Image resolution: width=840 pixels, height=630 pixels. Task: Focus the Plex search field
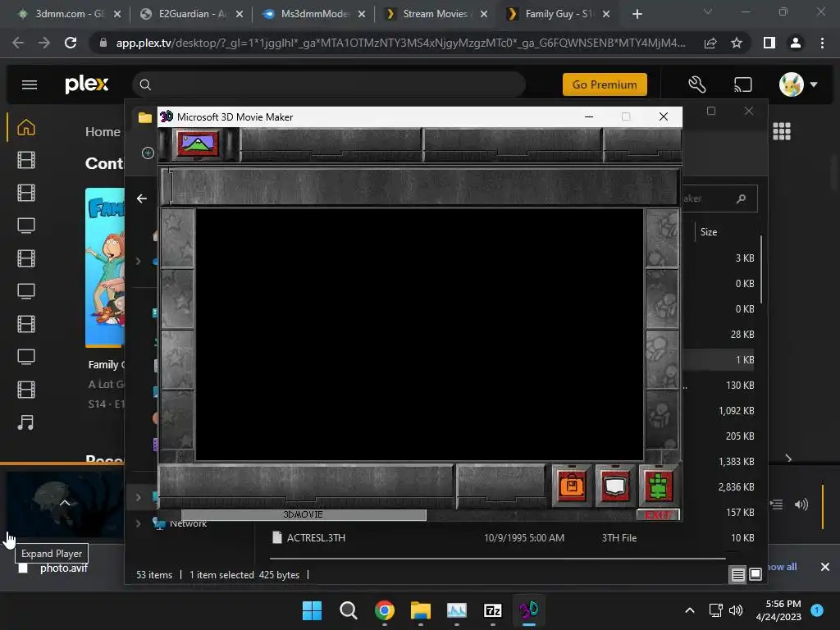click(x=329, y=84)
